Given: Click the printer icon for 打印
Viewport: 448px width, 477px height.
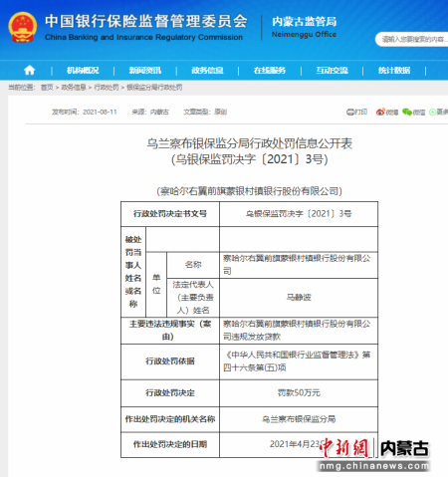Looking at the screenshot, I should [350, 113].
